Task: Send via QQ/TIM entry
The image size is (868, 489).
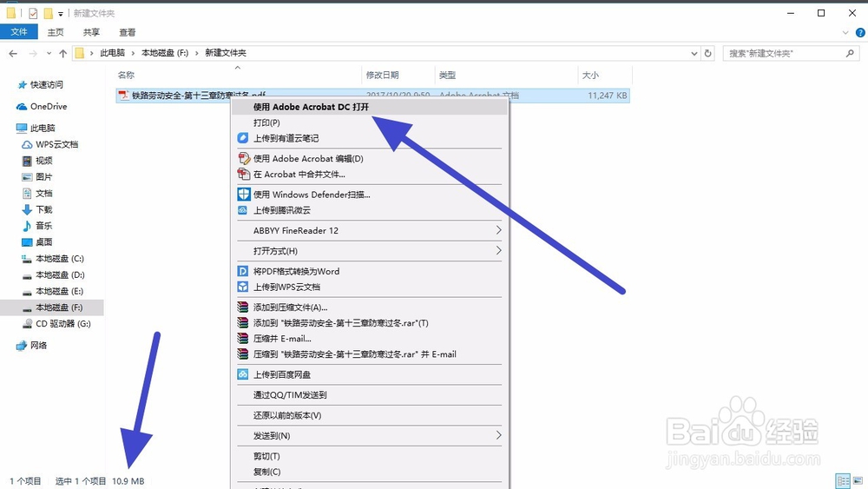Action: point(290,395)
